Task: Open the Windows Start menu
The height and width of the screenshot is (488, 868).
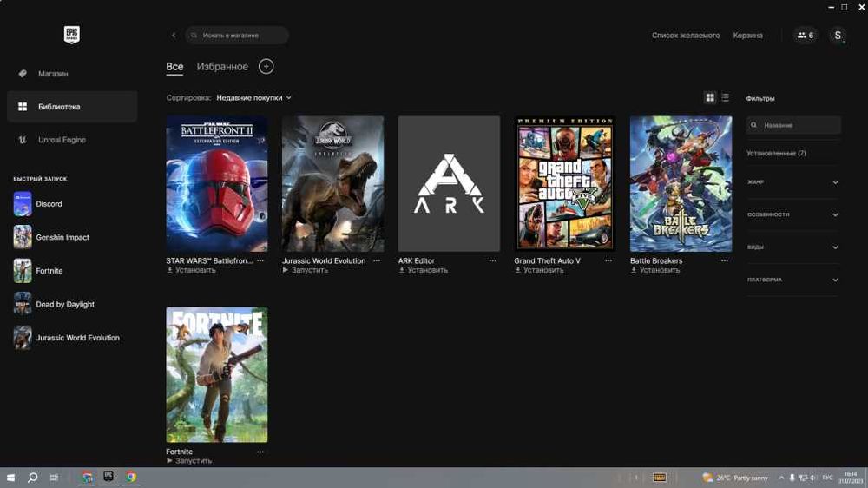Action: point(10,478)
